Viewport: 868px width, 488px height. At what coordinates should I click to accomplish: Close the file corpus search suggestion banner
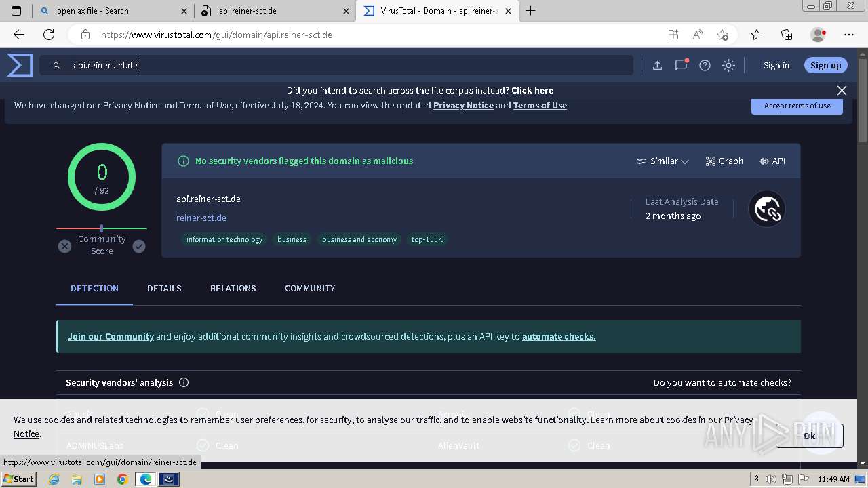[x=842, y=90]
